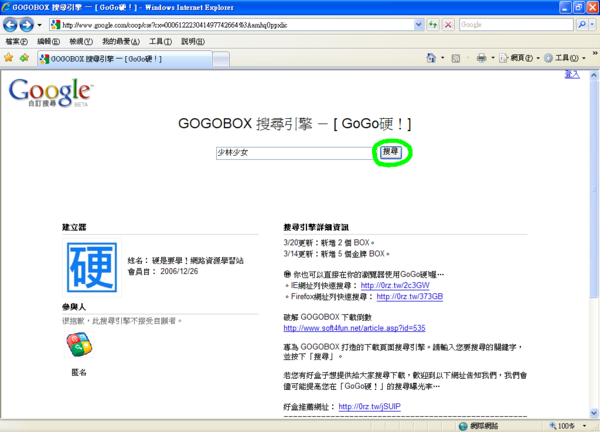600x432 pixels.
Task: Open the search provider dropdown arrow
Action: 592,25
